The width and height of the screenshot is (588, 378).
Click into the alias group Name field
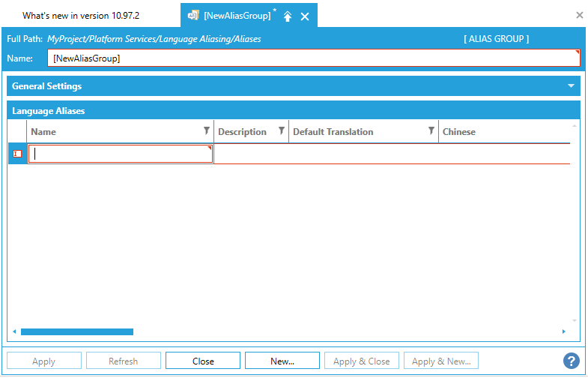[x=312, y=58]
